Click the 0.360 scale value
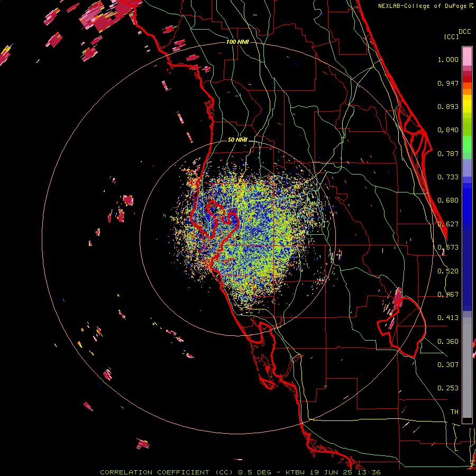 [x=448, y=342]
